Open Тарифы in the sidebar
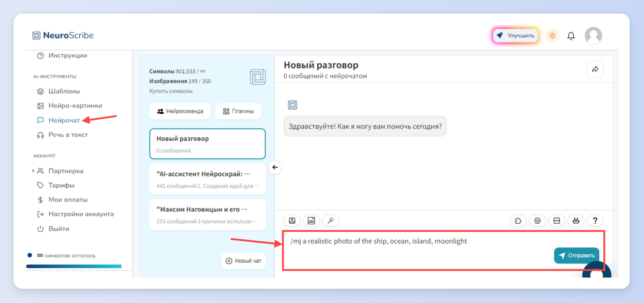Viewport: 644px width, 303px height. pos(56,185)
